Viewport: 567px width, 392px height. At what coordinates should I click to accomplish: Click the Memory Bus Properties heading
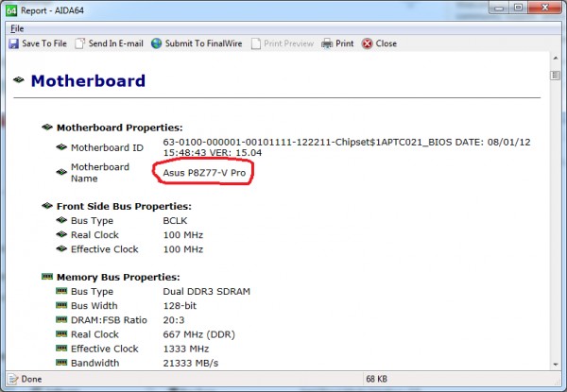118,277
